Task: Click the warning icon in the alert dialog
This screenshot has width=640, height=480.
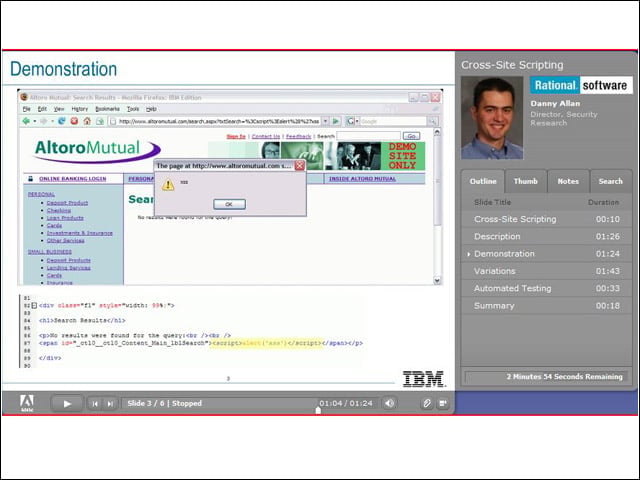Action: click(168, 185)
